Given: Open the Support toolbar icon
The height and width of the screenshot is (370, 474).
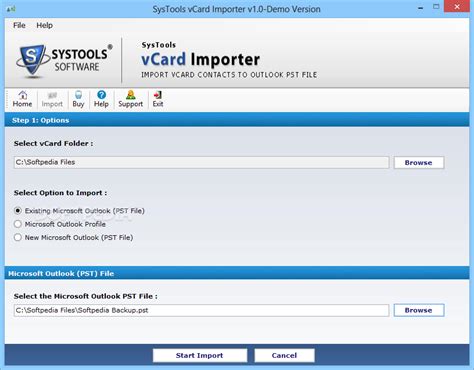Looking at the screenshot, I should [130, 99].
